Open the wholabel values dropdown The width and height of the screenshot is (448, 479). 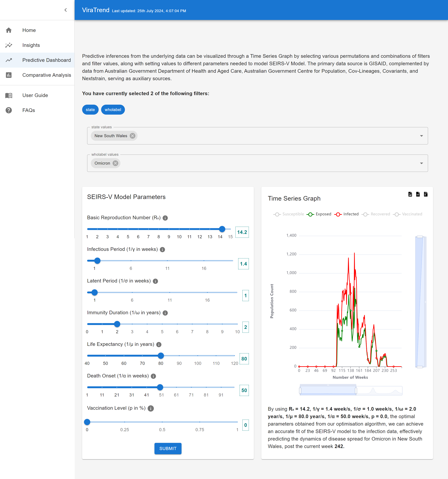point(421,163)
